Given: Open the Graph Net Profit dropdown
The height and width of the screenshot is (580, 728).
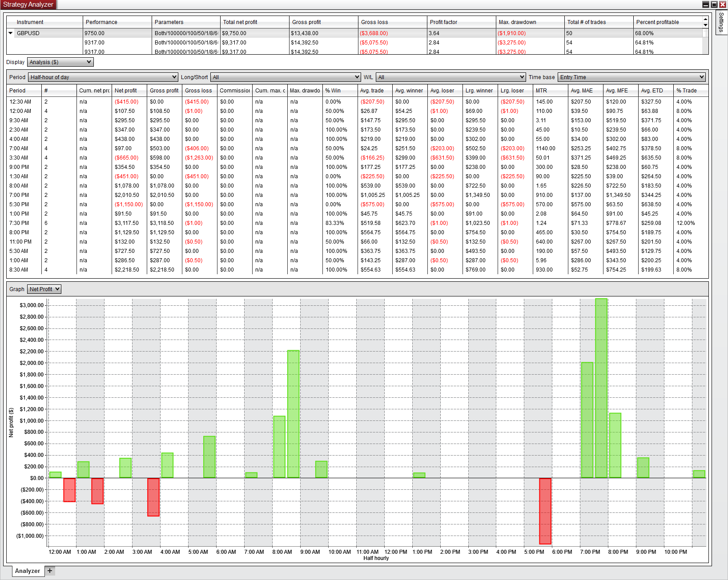Looking at the screenshot, I should [44, 289].
